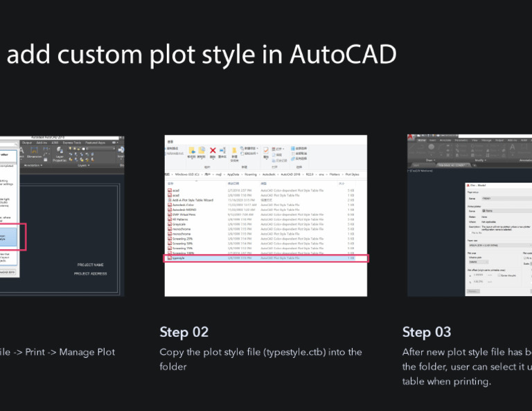The image size is (532, 411).
Task: Expand the Modify panel dropdown
Action: 480,161
